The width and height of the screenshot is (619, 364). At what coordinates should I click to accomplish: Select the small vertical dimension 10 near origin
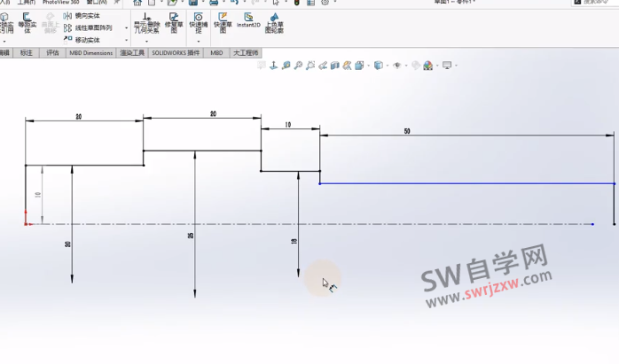coord(38,195)
